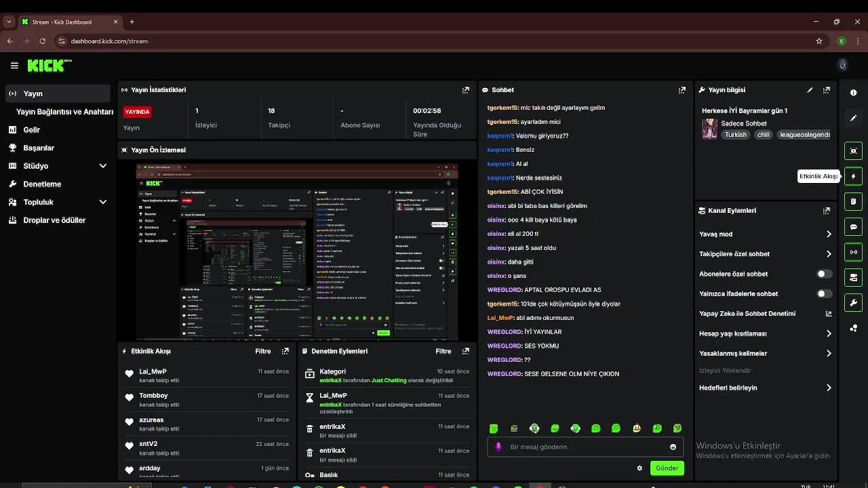Click the leagueoslegends tag
Viewport: 868px width, 488px height.
(804, 134)
